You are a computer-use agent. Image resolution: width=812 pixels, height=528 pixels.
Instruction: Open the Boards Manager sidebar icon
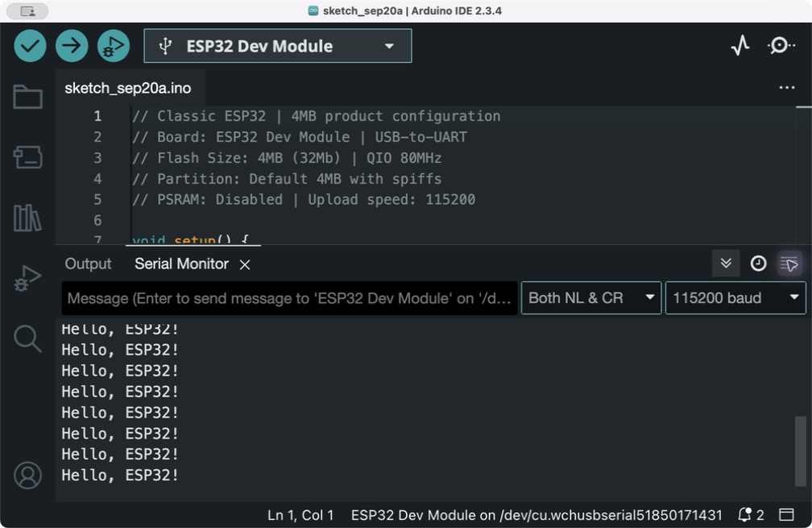(27, 157)
